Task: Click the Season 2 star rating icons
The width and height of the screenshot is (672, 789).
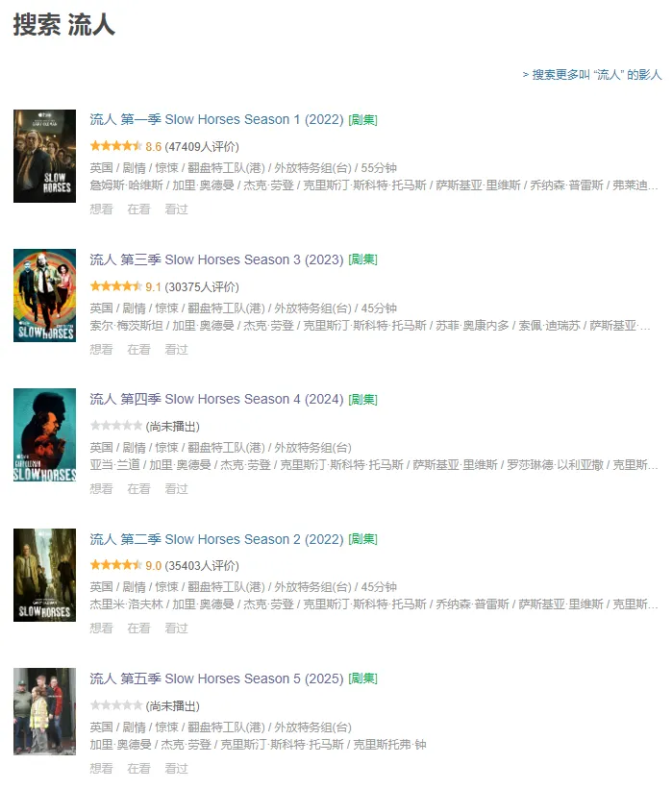Action: (116, 565)
